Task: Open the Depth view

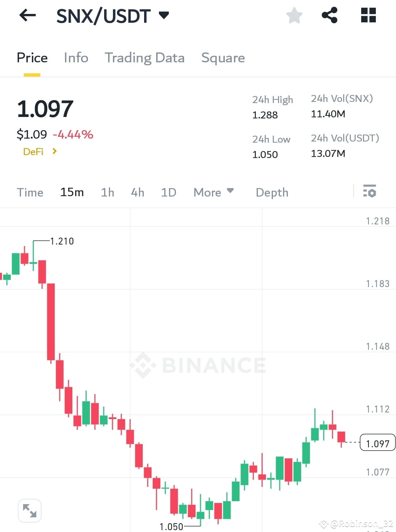Action: pyautogui.click(x=271, y=192)
